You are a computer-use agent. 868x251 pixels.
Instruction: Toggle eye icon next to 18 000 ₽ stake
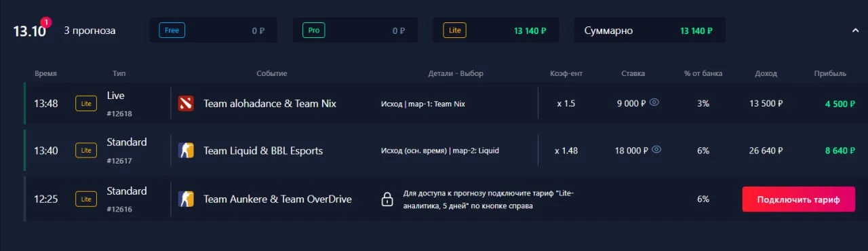tap(656, 150)
